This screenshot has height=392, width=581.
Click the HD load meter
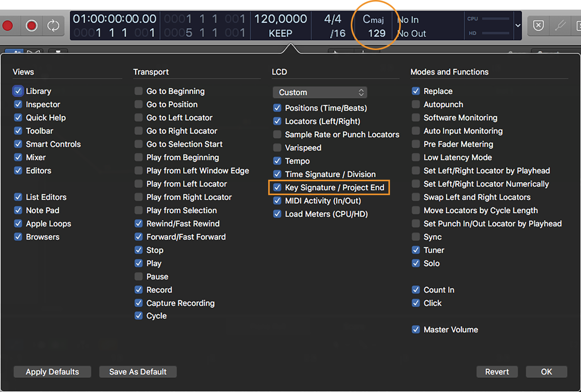tap(488, 33)
